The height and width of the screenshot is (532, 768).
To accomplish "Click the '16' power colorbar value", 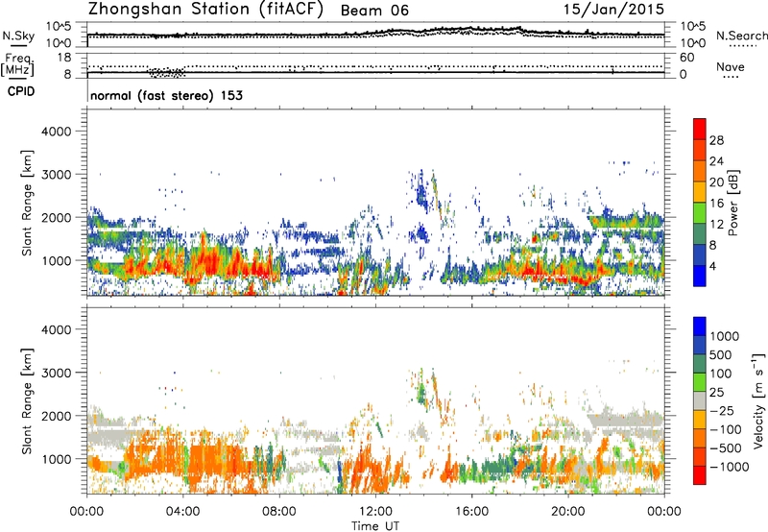I will point(716,204).
